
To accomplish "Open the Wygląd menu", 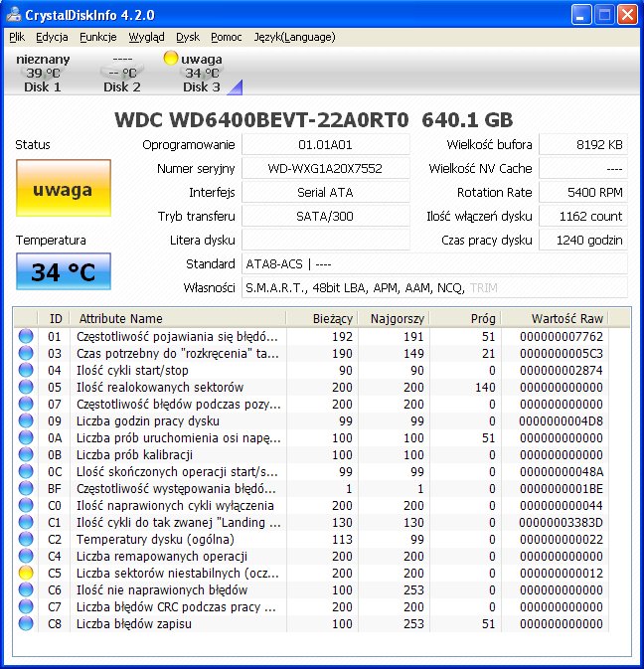I will point(146,37).
